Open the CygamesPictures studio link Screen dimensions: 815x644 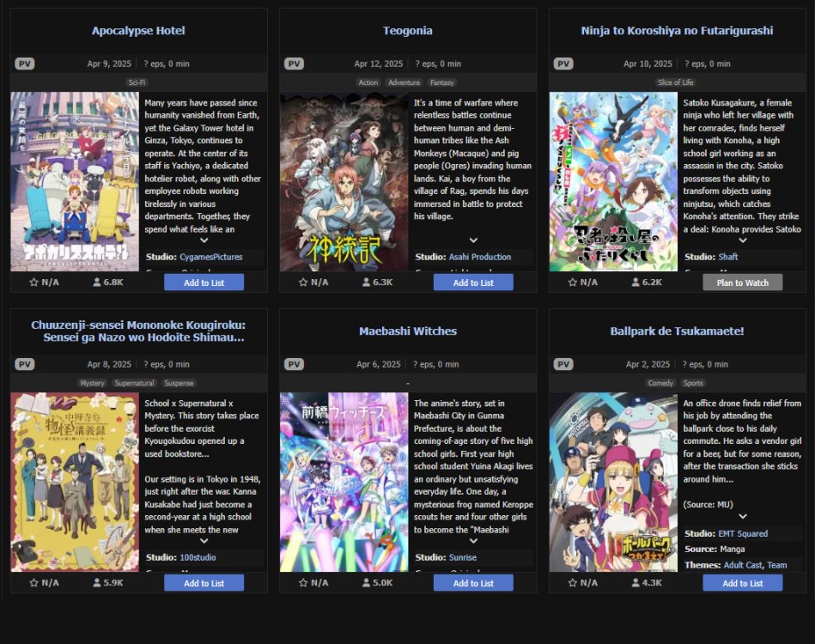[x=211, y=257]
